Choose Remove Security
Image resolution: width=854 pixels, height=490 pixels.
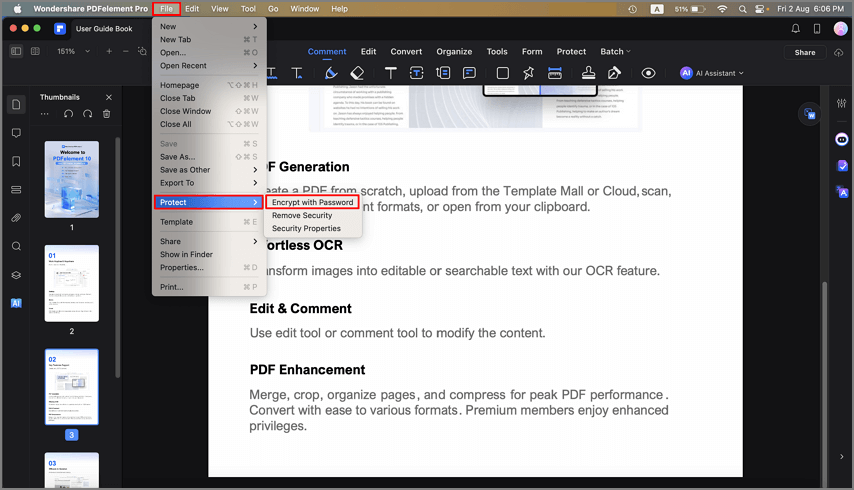tap(313, 215)
